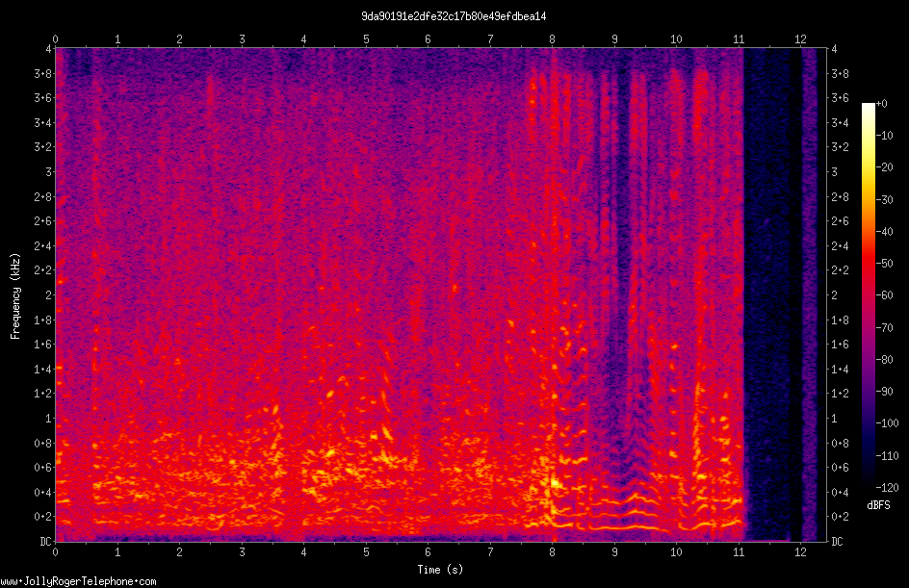Click the 'Frequency (kHz)' axis label
This screenshot has width=909, height=588.
pos(15,296)
